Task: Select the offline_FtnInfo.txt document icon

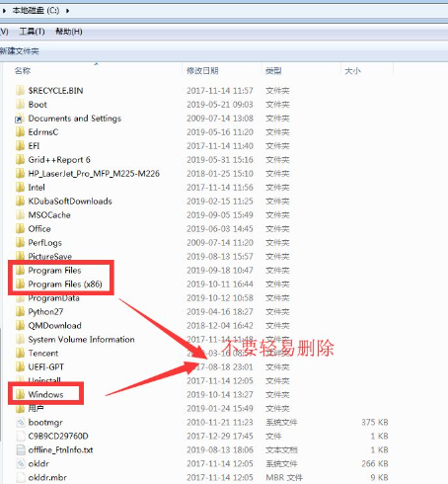Action: (x=21, y=449)
